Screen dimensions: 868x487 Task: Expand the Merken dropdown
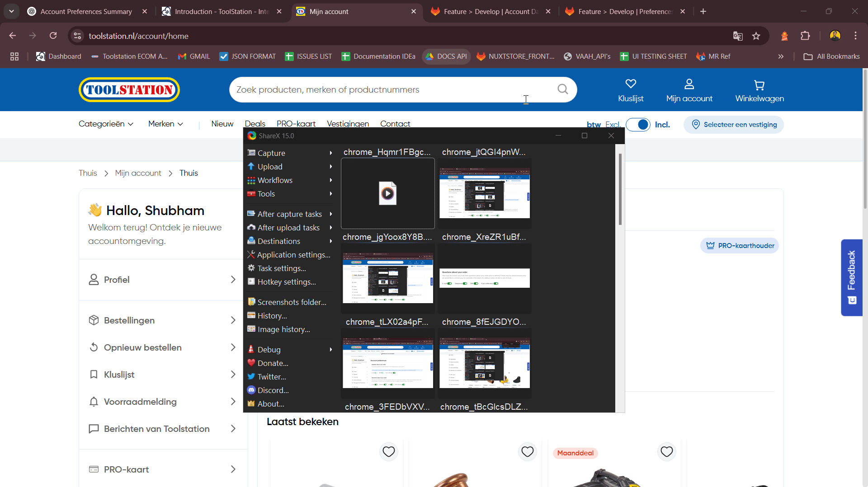pos(165,124)
